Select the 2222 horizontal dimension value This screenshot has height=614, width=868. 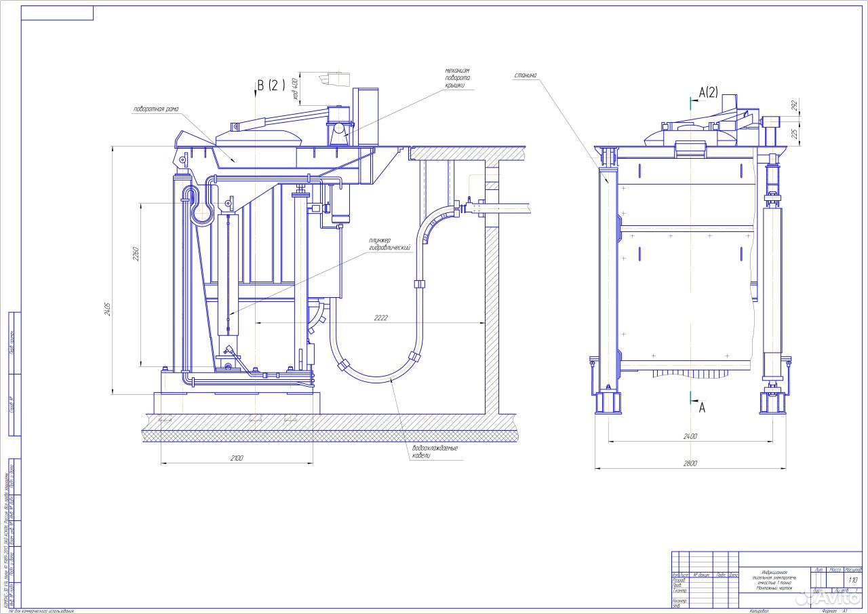(x=380, y=317)
